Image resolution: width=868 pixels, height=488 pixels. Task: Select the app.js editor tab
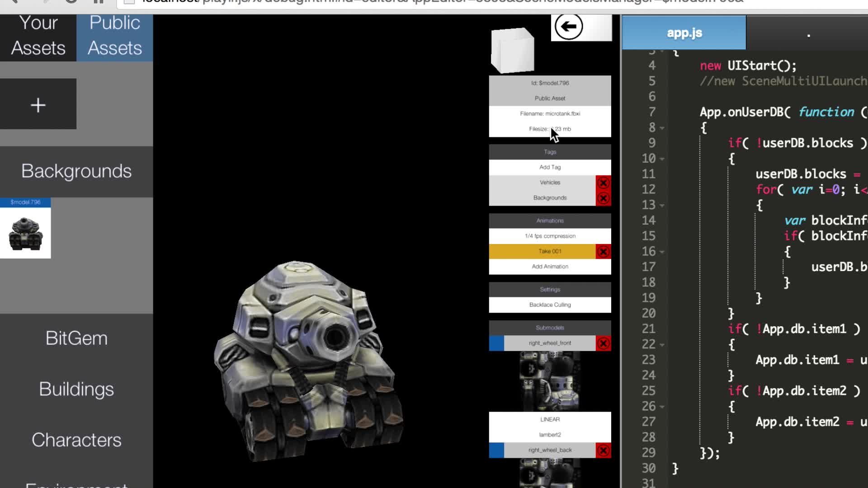684,32
